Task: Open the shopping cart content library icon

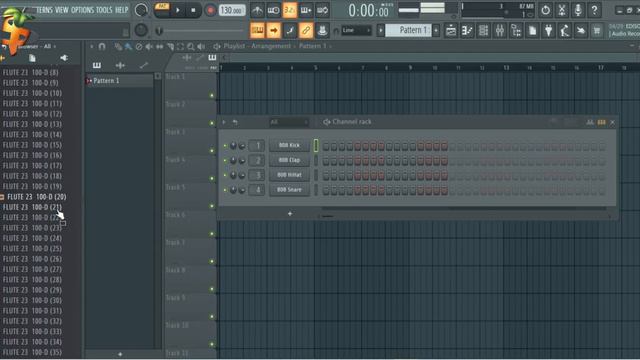Action: click(597, 30)
